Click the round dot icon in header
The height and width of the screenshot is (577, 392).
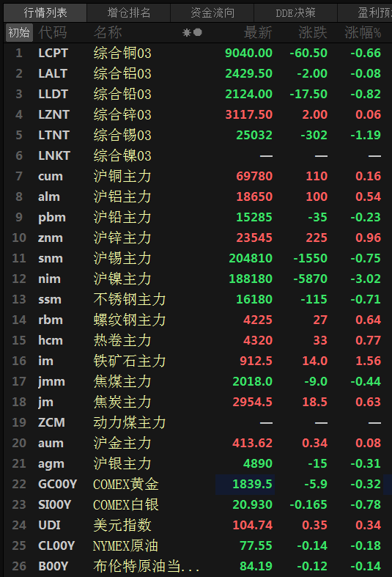198,32
